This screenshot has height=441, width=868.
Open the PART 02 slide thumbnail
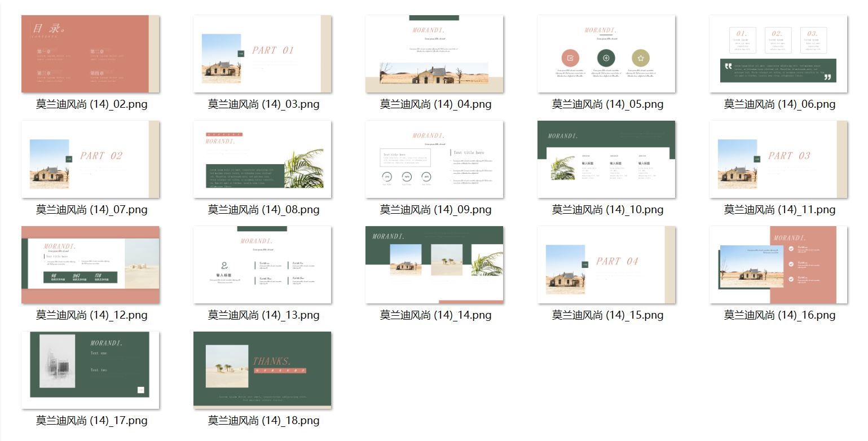pos(90,160)
